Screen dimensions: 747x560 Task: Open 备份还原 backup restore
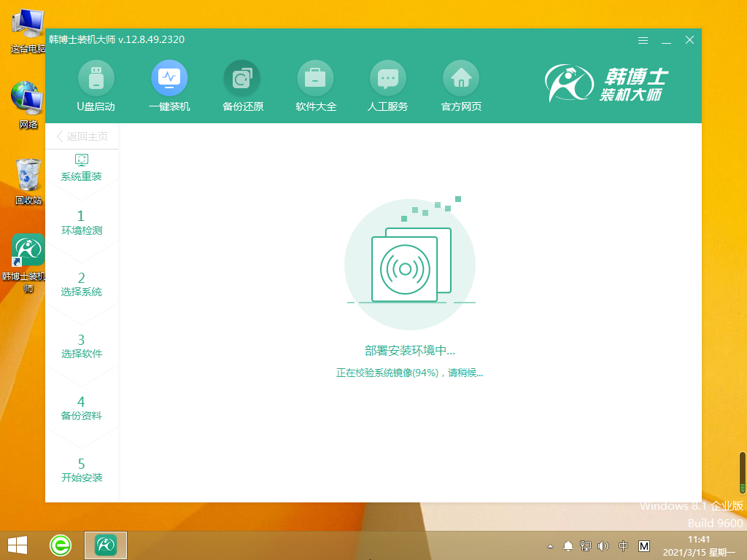[241, 86]
